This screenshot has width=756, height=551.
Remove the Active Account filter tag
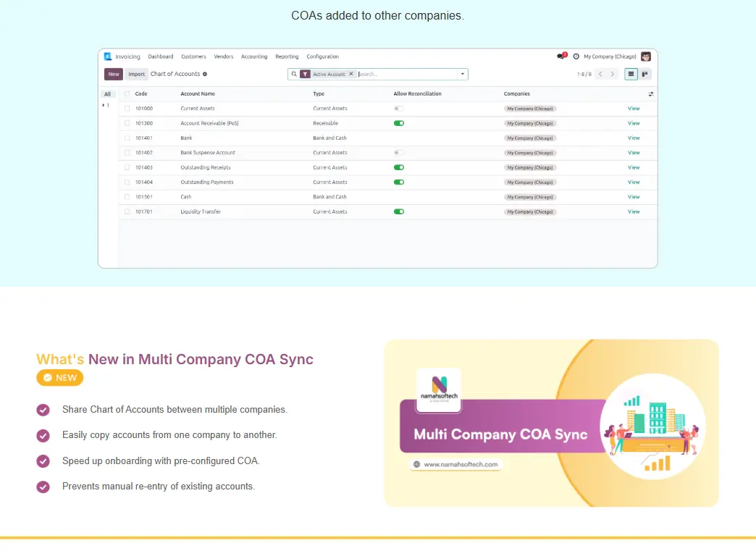click(x=351, y=74)
